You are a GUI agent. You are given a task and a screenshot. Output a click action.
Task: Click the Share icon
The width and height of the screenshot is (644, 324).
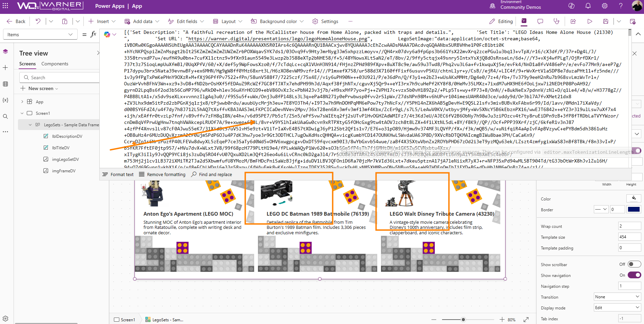pyautogui.click(x=573, y=21)
